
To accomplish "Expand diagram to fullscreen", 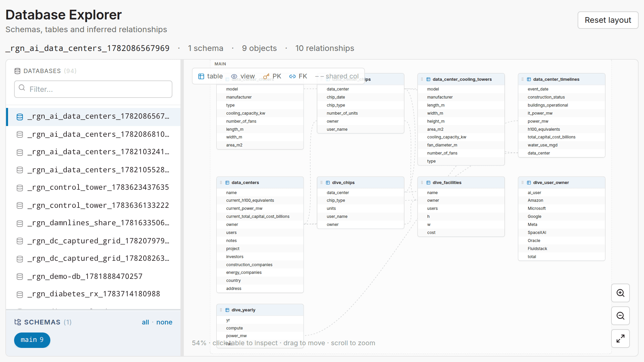I will pyautogui.click(x=621, y=339).
